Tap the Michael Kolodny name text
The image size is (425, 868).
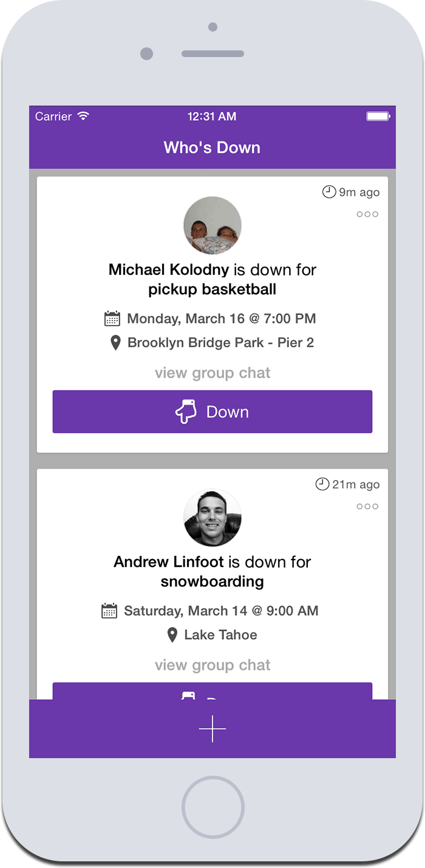(168, 270)
